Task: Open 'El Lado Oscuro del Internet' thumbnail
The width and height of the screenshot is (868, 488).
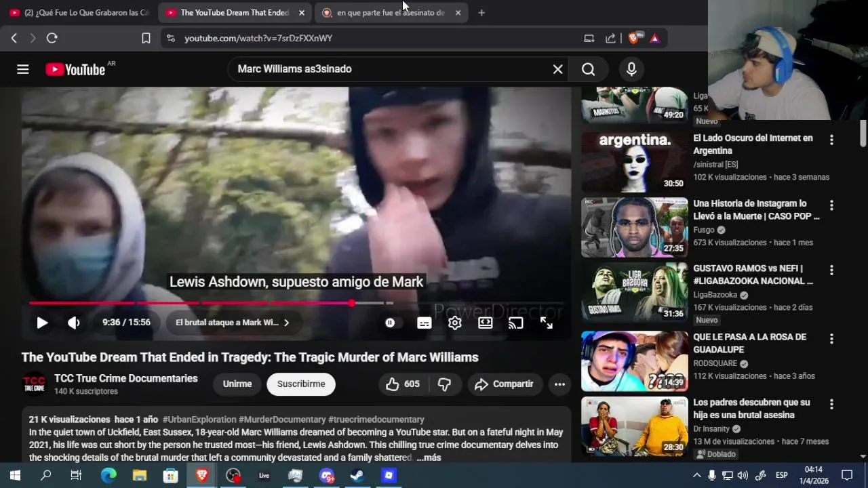Action: click(634, 162)
